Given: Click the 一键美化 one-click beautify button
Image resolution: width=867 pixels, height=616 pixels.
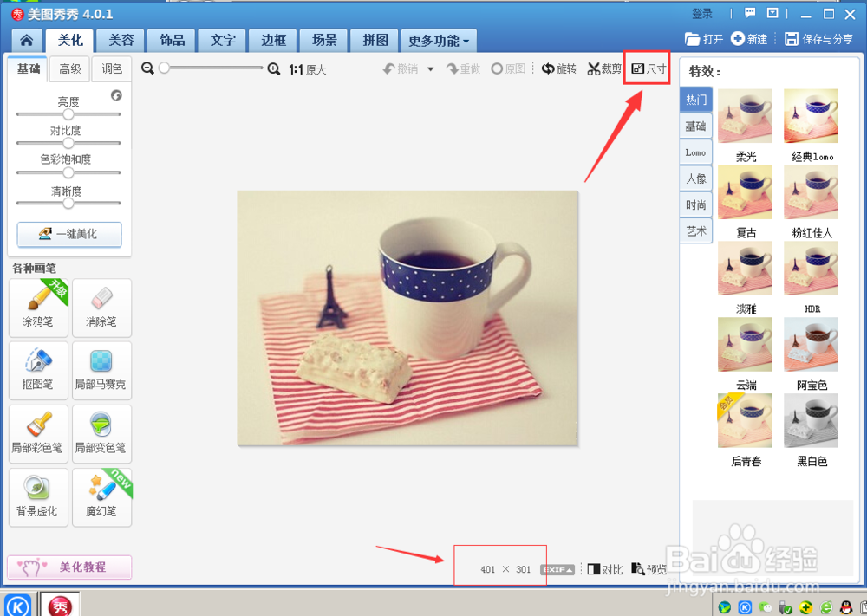Looking at the screenshot, I should click(x=69, y=234).
